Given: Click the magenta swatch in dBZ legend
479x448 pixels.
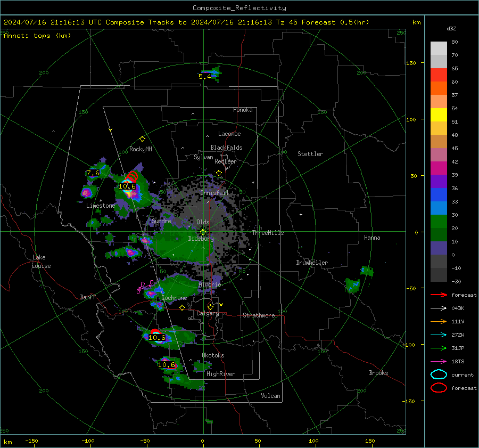Looking at the screenshot, I should click(x=439, y=168).
